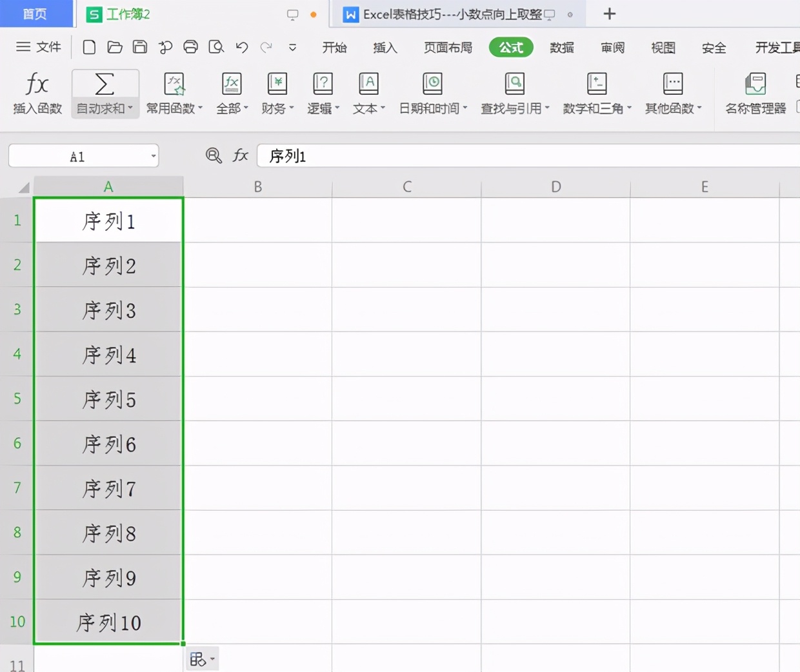Viewport: 800px width, 672px height.
Task: Switch to the 视图 ribbon tab
Action: click(x=663, y=48)
